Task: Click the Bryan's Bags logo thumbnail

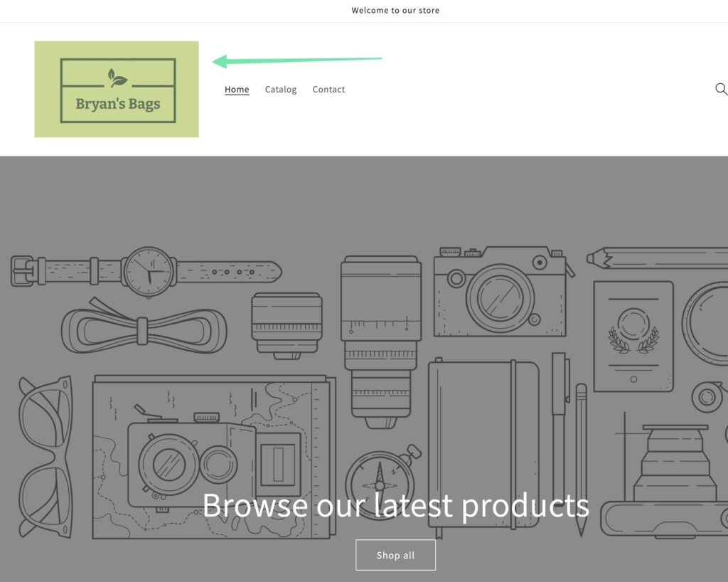Action: click(x=116, y=89)
